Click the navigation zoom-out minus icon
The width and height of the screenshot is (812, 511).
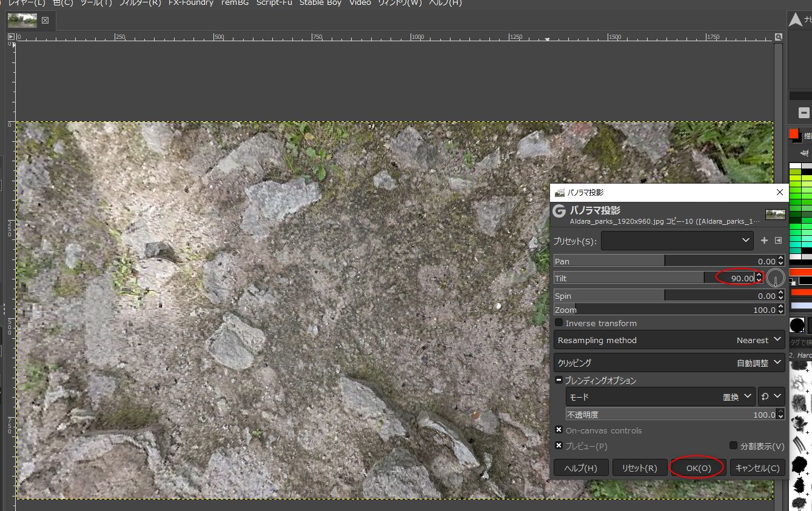pyautogui.click(x=804, y=113)
